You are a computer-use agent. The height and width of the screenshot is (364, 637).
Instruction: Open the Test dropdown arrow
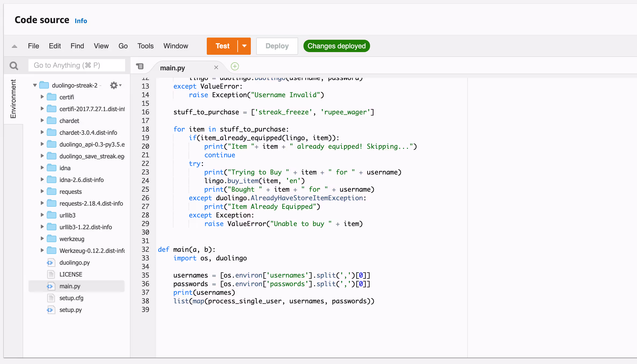coord(244,46)
